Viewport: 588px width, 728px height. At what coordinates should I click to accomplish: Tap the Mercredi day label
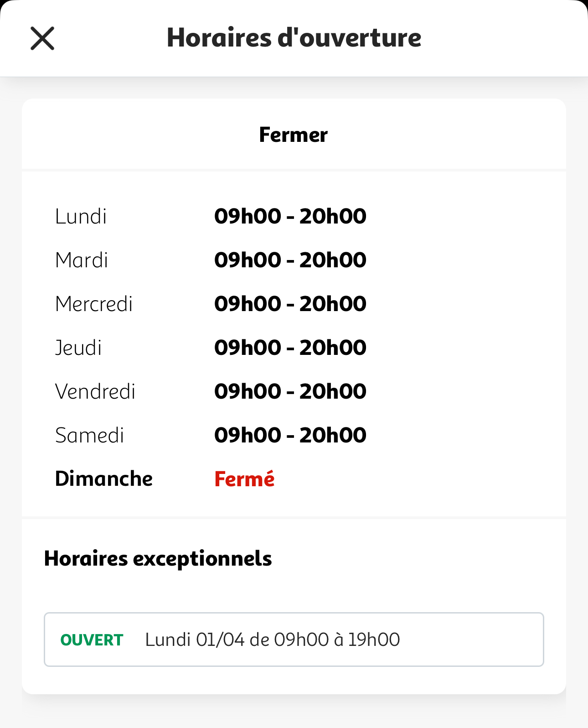coord(94,304)
